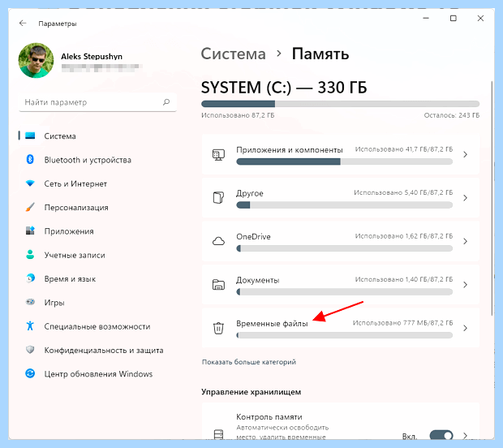Select the Персонализация menu item
The height and width of the screenshot is (448, 503).
coord(97,207)
